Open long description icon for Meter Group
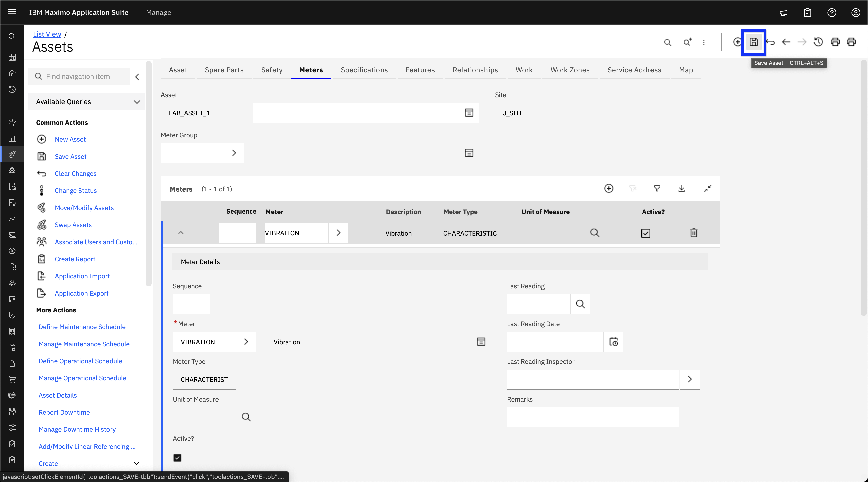Image resolution: width=868 pixels, height=482 pixels. [469, 153]
